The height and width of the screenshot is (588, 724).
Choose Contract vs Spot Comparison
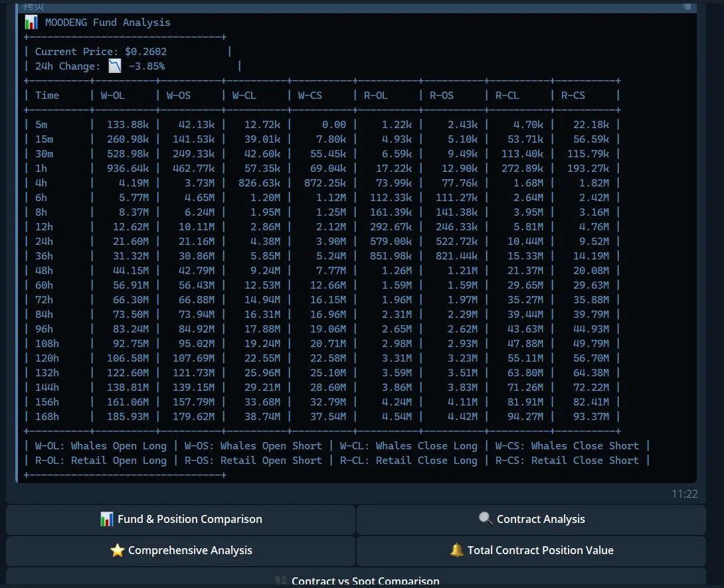(x=356, y=580)
